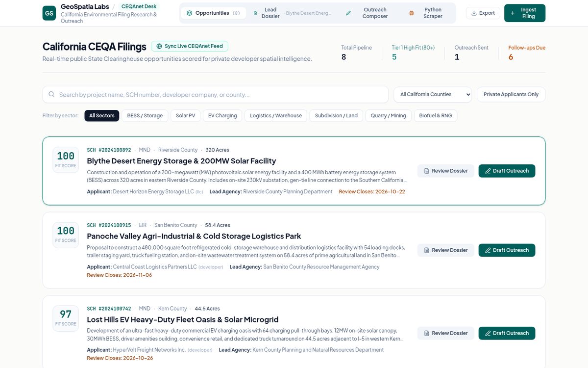Click the magnifier icon in search bar
This screenshot has width=588, height=368.
(x=52, y=94)
